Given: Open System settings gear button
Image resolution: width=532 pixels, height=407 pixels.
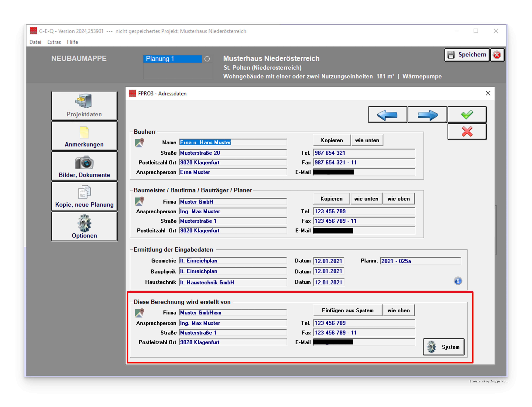Looking at the screenshot, I should tap(444, 347).
